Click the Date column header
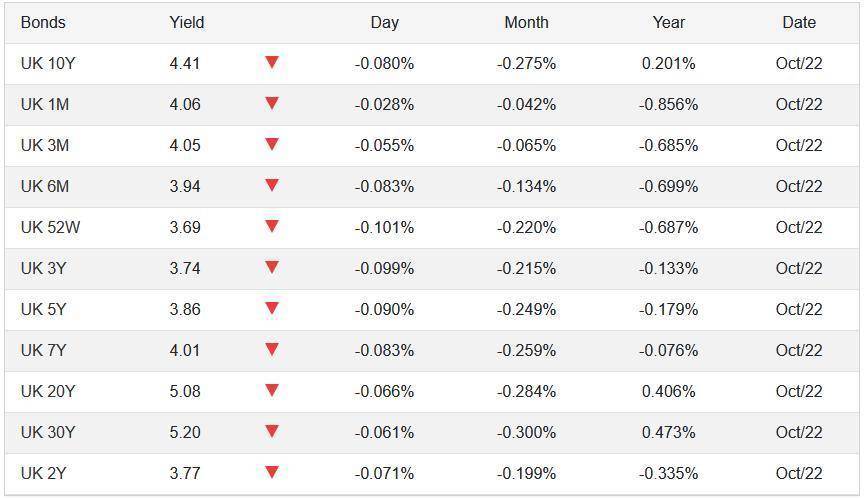Screen dimensions: 865x499 [x=799, y=22]
